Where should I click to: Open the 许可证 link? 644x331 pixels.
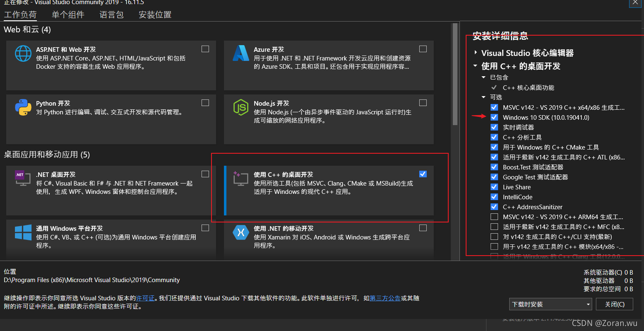pyautogui.click(x=145, y=298)
